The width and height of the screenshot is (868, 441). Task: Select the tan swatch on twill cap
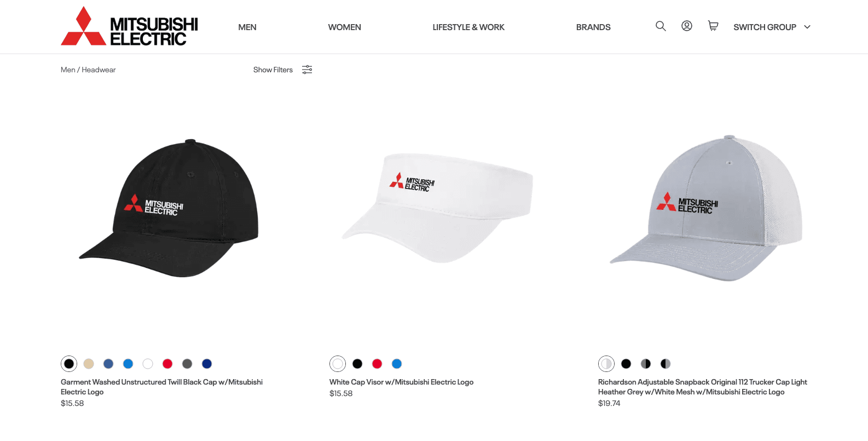click(89, 364)
